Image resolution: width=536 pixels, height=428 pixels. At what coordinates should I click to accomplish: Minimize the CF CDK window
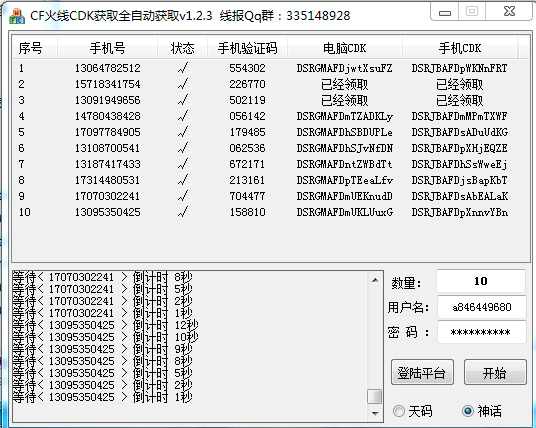(x=445, y=12)
